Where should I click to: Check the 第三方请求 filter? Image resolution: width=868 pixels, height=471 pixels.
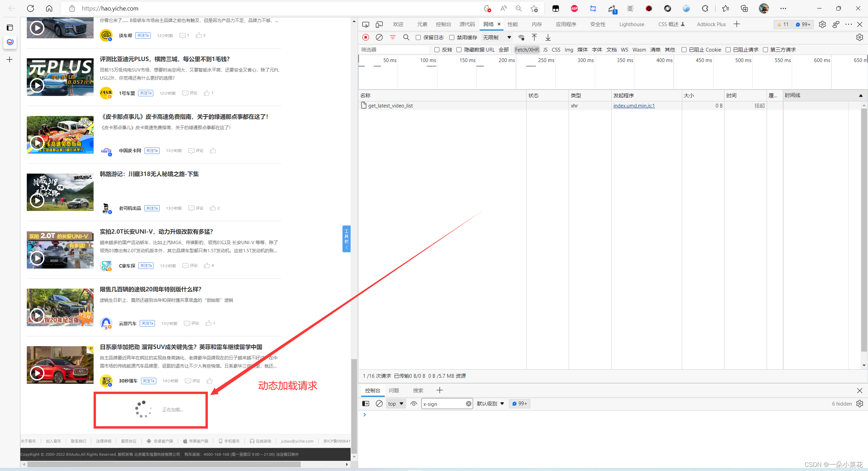click(765, 50)
